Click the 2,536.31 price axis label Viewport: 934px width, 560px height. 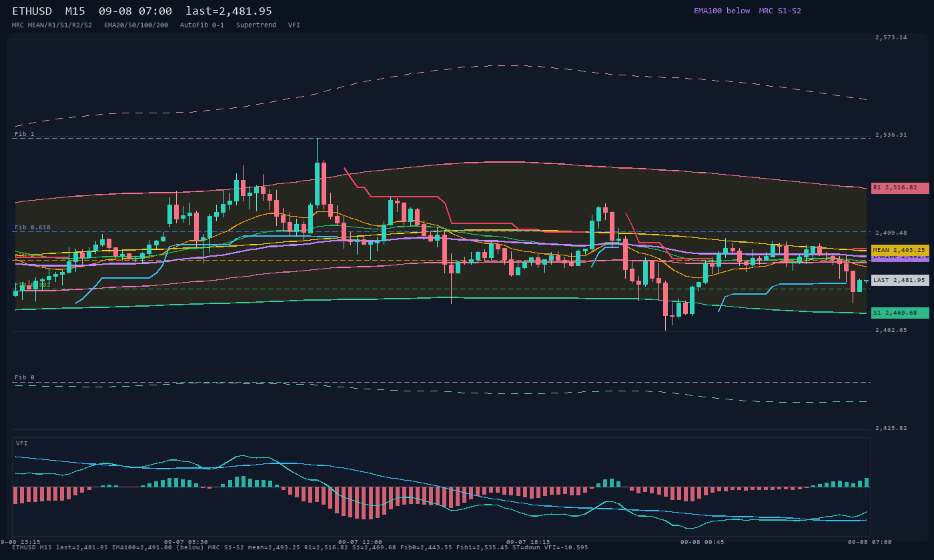[x=891, y=135]
